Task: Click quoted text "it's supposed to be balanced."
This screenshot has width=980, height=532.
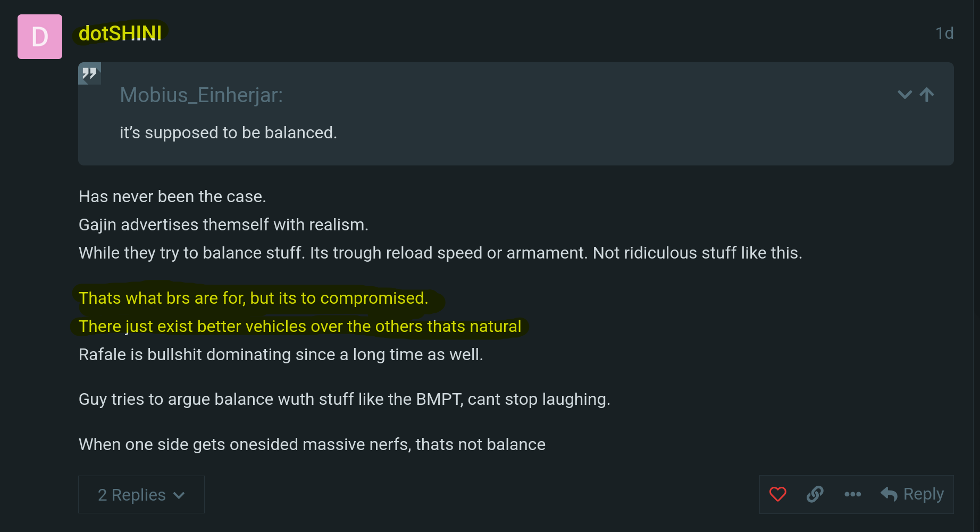Action: pyautogui.click(x=228, y=132)
